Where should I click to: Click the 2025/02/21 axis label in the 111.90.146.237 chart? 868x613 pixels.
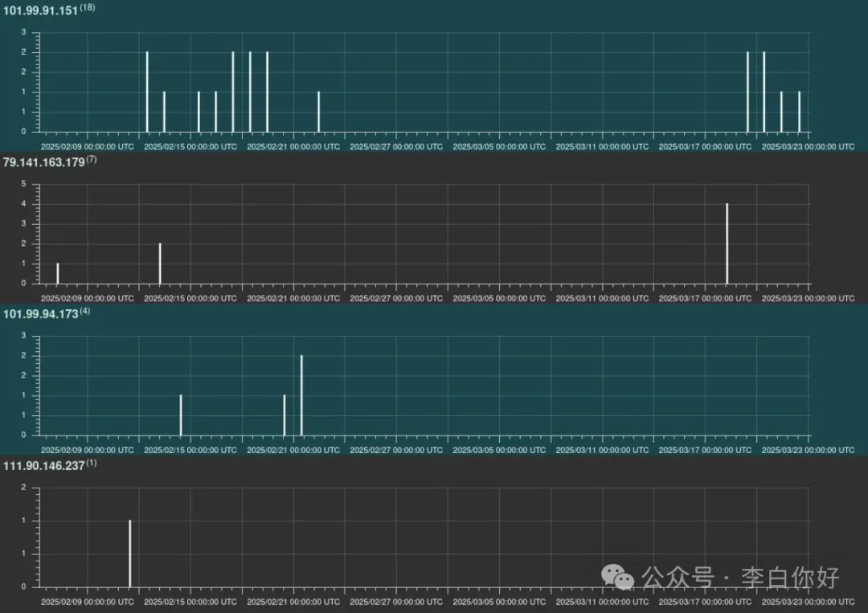coord(293,602)
